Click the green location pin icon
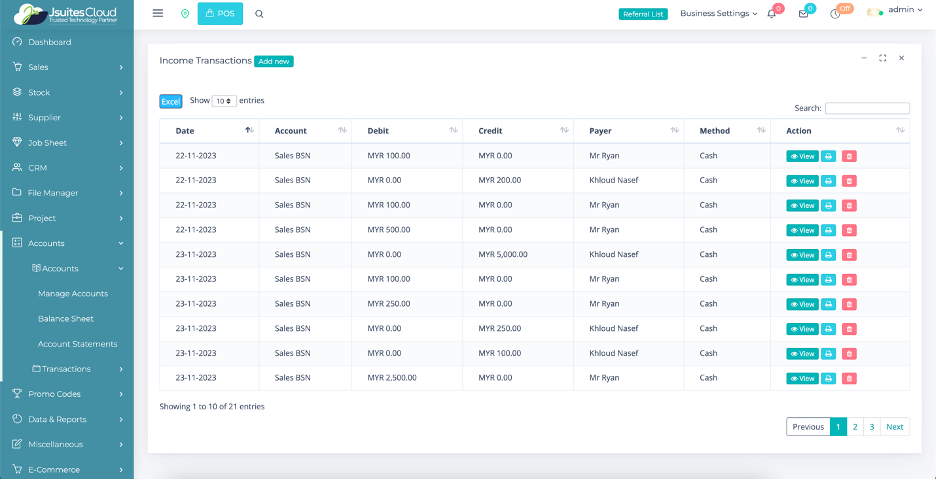The width and height of the screenshot is (936, 480). [184, 14]
